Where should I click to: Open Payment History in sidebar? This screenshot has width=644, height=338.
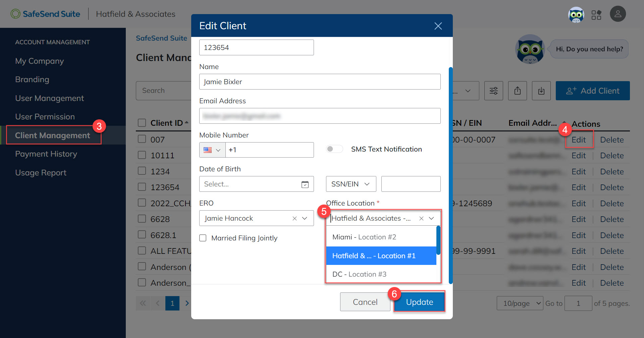(46, 154)
